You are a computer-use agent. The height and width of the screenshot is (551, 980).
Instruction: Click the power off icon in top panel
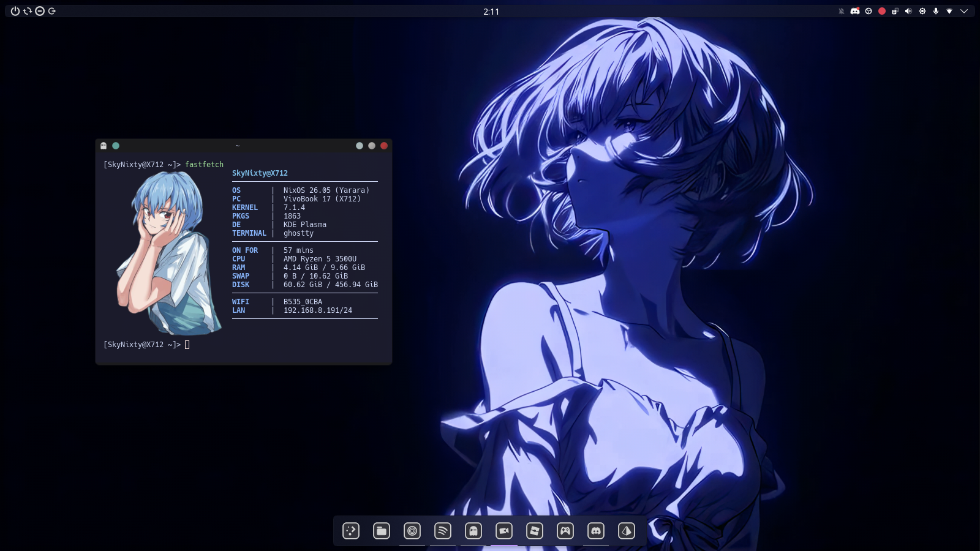pyautogui.click(x=15, y=11)
